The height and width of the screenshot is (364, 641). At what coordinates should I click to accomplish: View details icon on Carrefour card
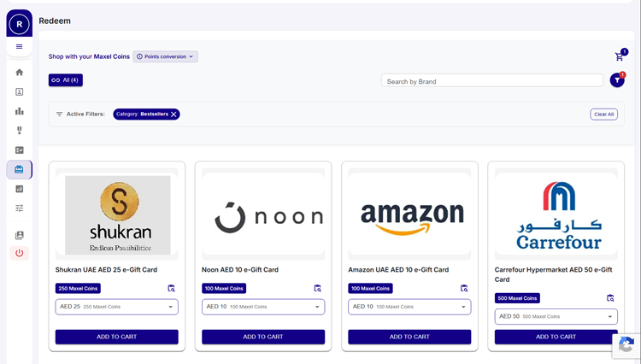point(610,298)
